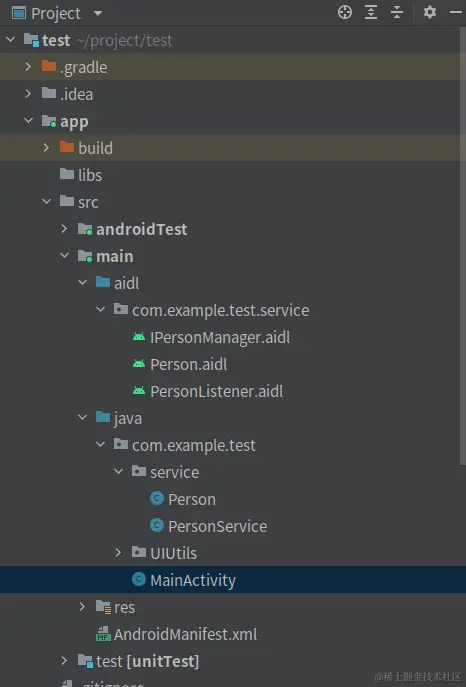
Task: Expand the .gradle folder
Action: click(x=28, y=67)
